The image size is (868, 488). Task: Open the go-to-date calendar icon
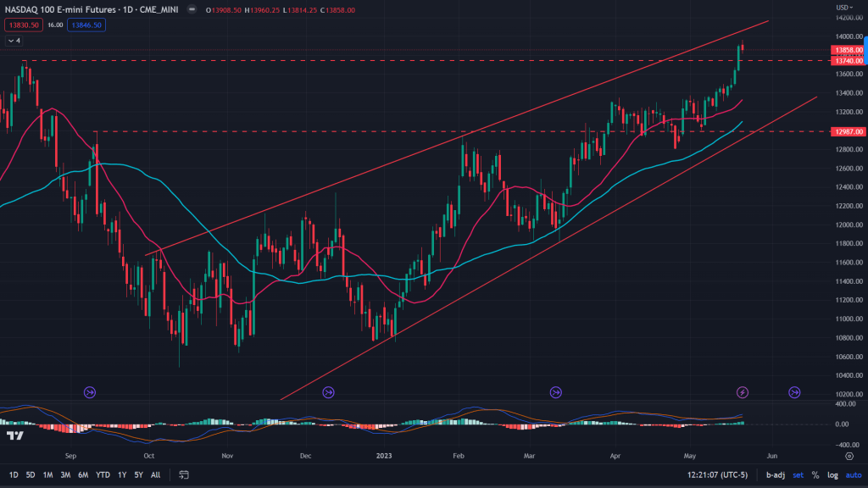pyautogui.click(x=181, y=475)
